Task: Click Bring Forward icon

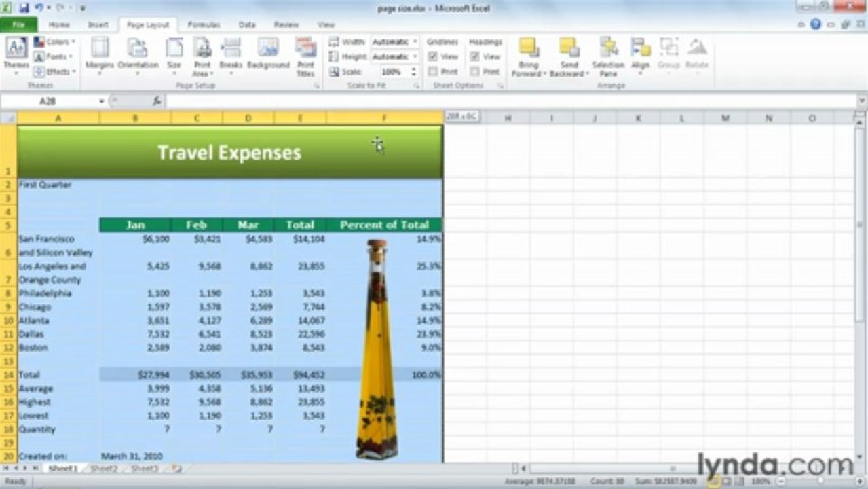Action: 529,56
